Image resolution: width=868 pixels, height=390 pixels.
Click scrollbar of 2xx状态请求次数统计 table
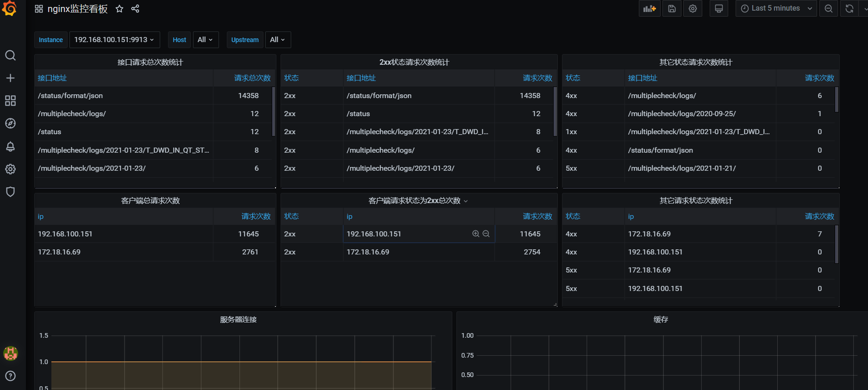tap(555, 111)
